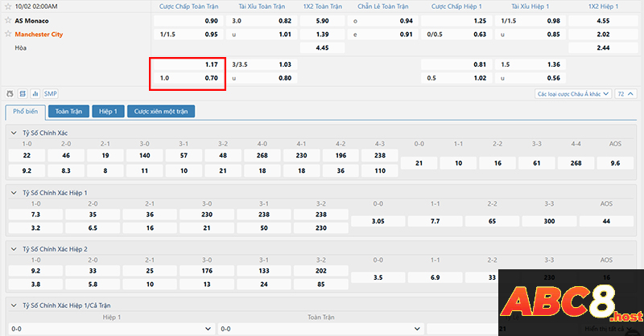Viewport: 644px width, 336px height.
Task: Open the bar chart statistics icon
Action: tap(35, 93)
